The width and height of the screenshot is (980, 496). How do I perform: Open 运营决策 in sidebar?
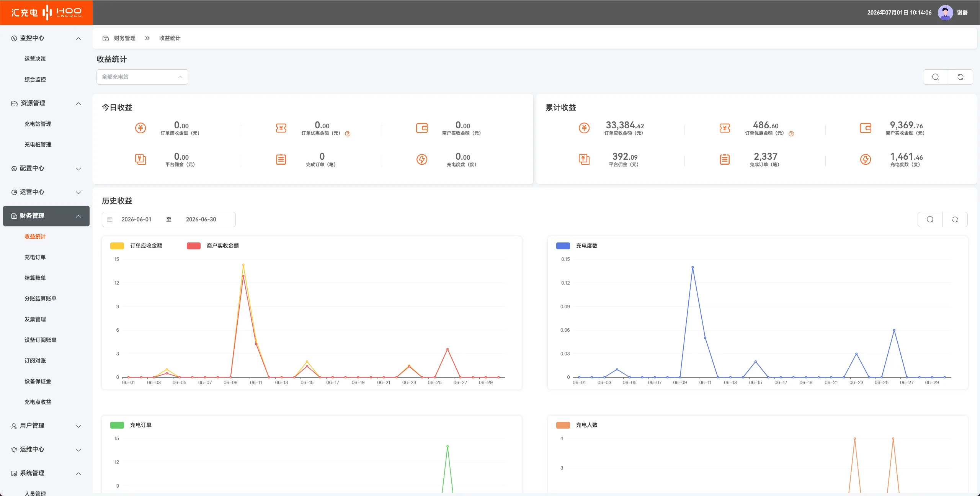point(35,59)
